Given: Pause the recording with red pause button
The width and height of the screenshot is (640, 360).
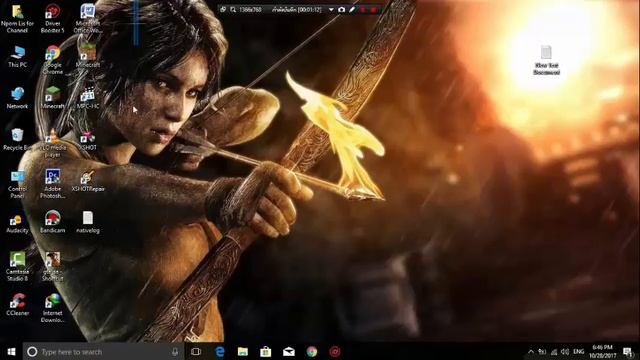Looking at the screenshot, I should pyautogui.click(x=363, y=9).
